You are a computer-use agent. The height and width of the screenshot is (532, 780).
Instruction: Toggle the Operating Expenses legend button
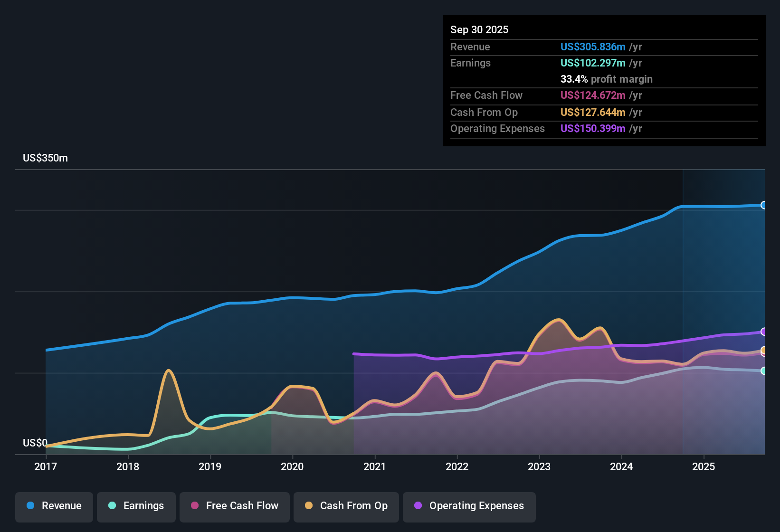[469, 506]
